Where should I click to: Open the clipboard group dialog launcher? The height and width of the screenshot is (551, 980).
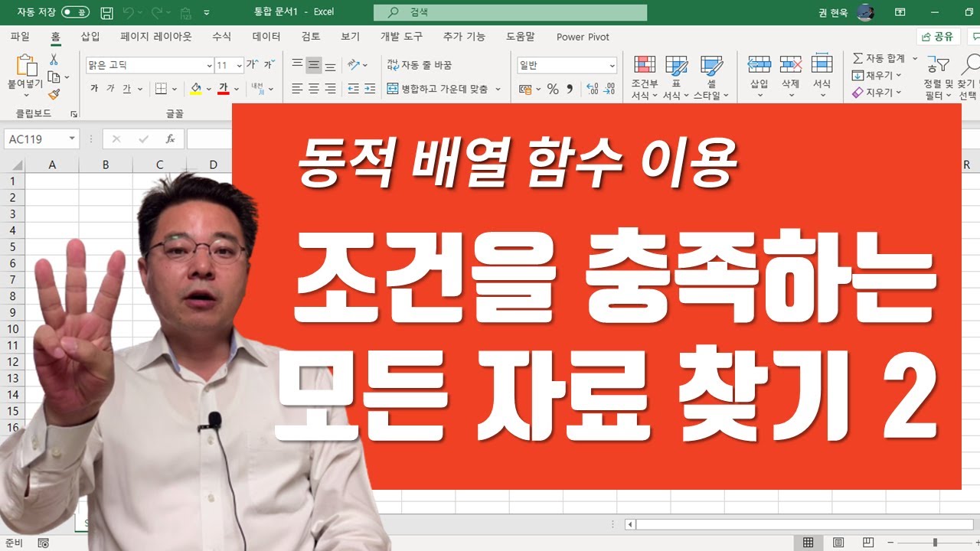pyautogui.click(x=74, y=114)
